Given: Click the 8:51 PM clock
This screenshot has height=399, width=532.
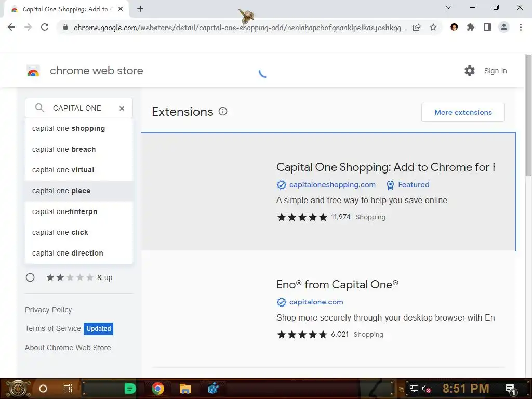Looking at the screenshot, I should click(465, 389).
